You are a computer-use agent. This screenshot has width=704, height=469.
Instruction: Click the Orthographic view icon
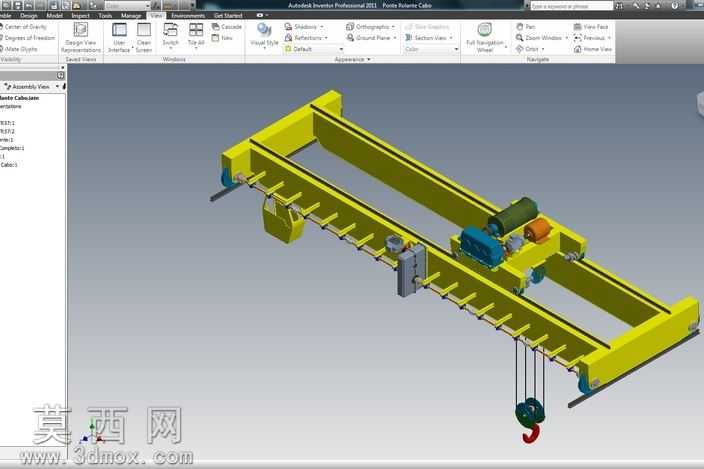click(350, 27)
